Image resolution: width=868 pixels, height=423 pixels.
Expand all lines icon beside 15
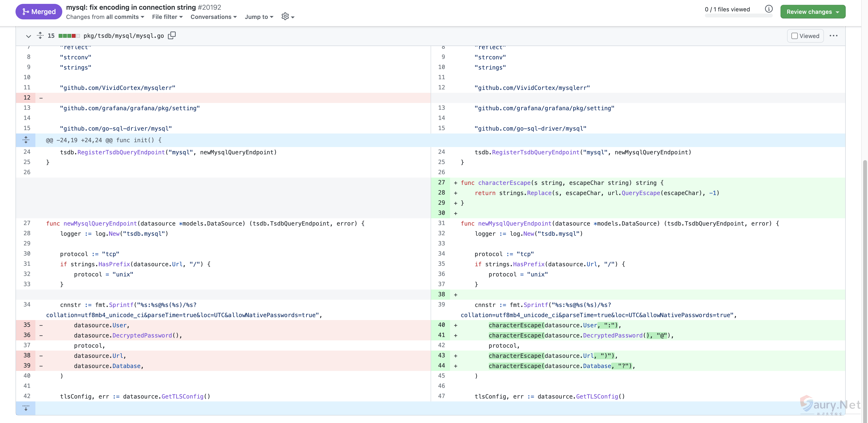(40, 35)
